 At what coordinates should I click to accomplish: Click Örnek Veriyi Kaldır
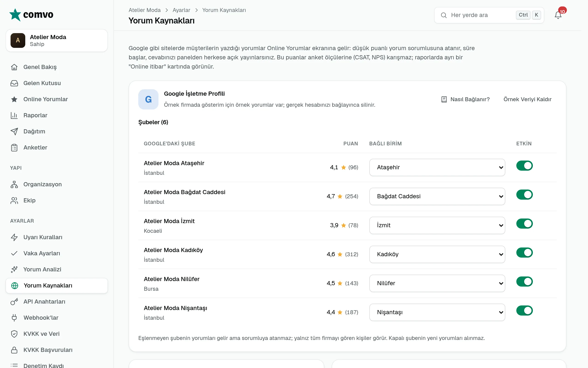527,99
